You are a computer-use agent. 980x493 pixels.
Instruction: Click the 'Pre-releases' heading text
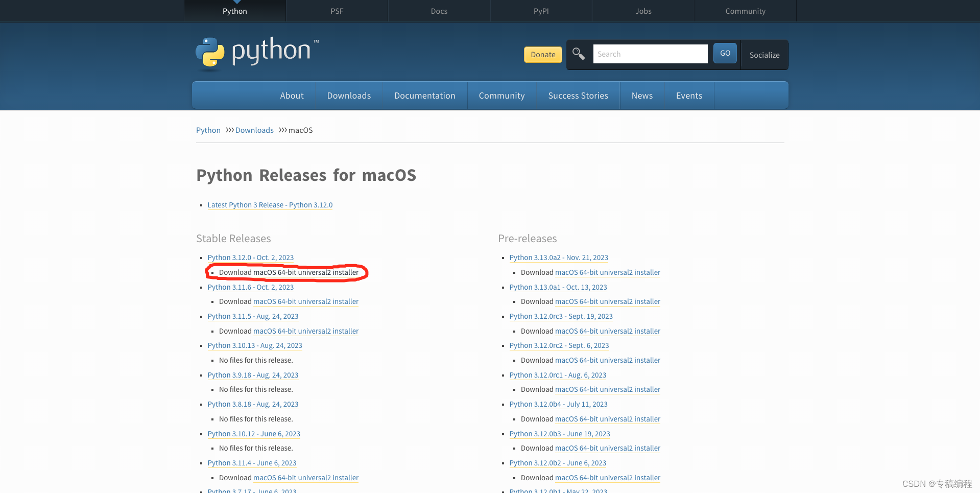click(x=527, y=239)
